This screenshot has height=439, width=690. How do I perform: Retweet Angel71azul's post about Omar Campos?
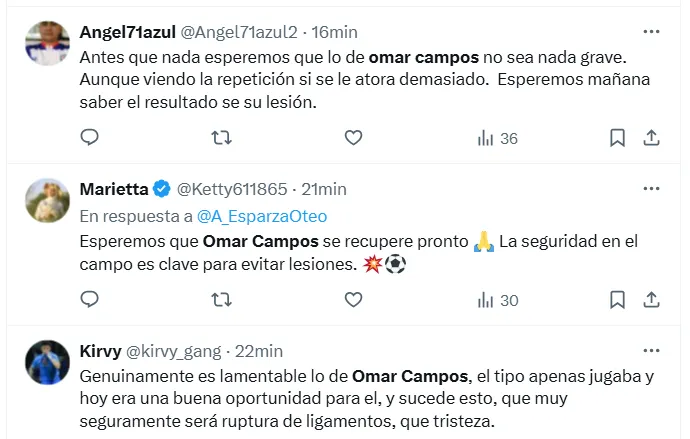222,137
